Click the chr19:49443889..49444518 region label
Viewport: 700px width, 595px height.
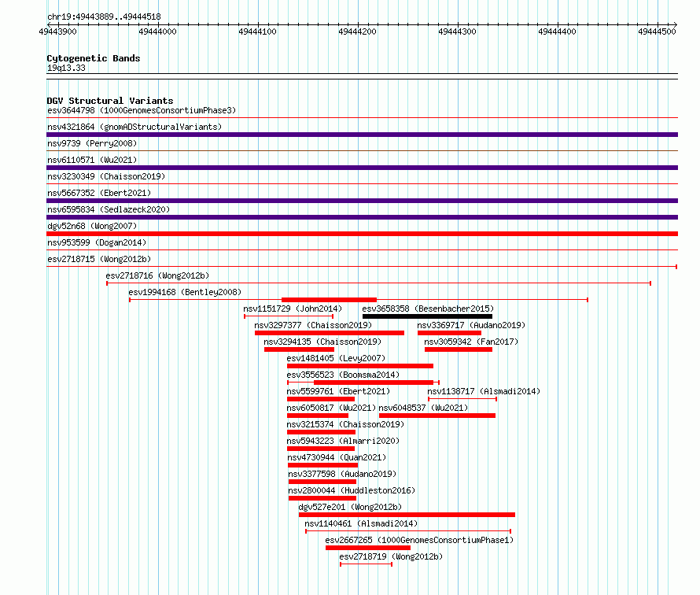point(104,17)
